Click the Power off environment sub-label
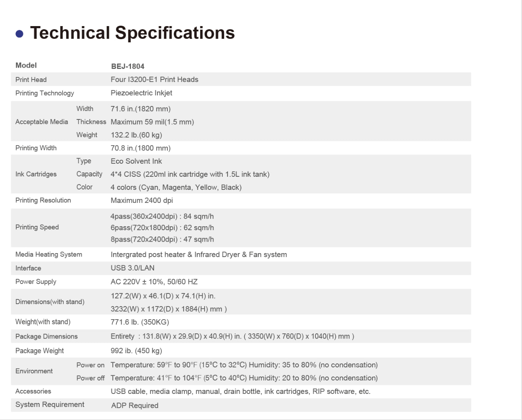Image resolution: width=522 pixels, height=420 pixels. coord(90,378)
